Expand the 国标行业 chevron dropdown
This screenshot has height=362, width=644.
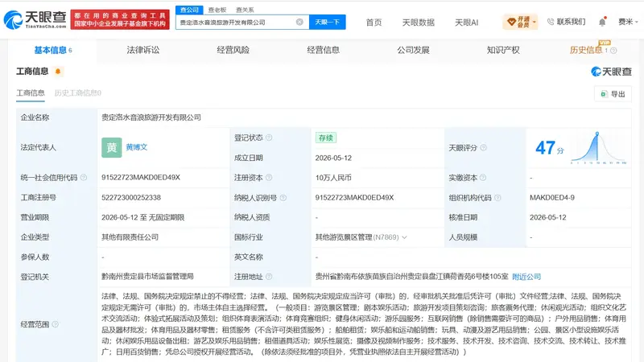(x=405, y=237)
